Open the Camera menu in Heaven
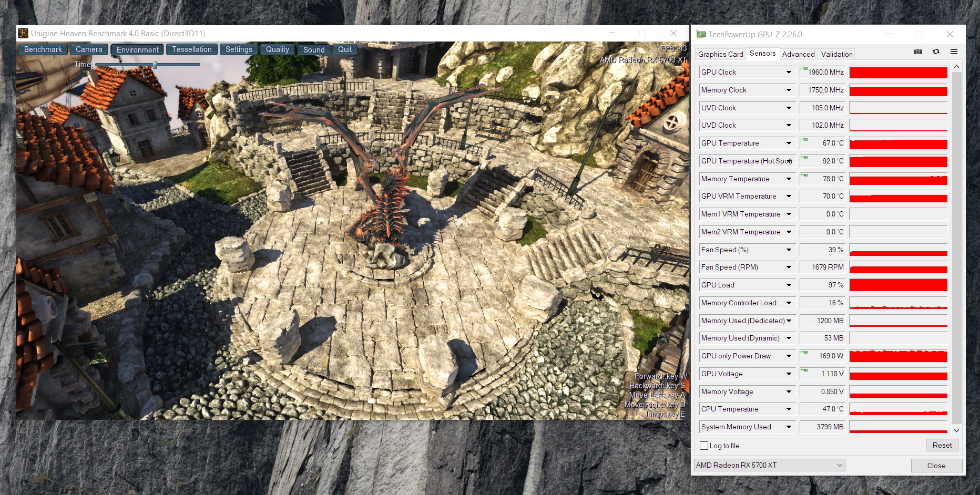This screenshot has height=495, width=980. pos(89,49)
